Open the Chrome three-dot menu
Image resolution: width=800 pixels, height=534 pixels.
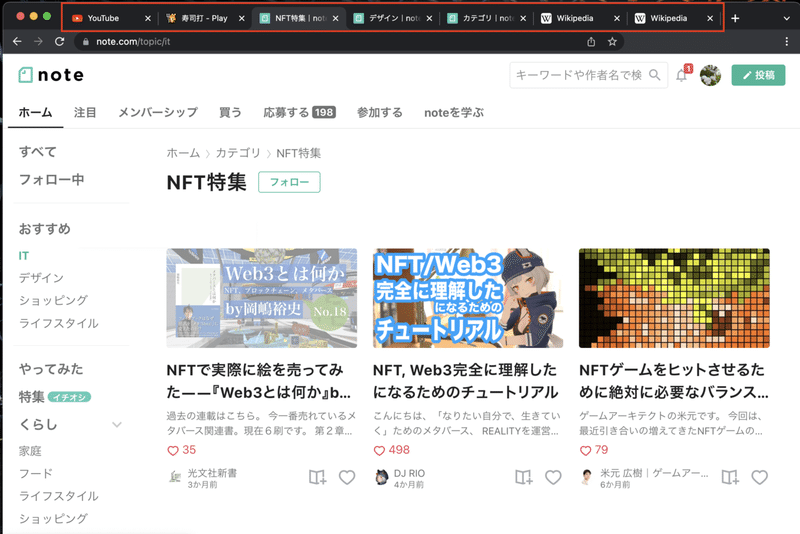click(786, 42)
